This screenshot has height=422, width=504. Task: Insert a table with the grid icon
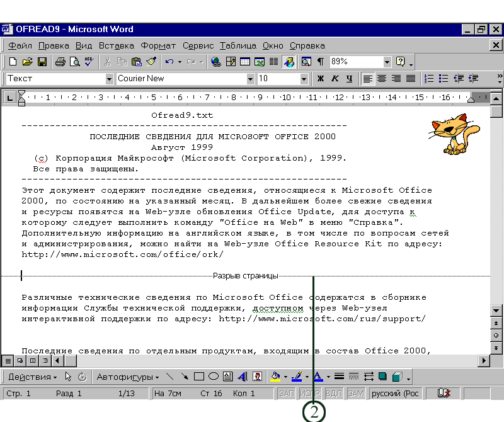coord(245,61)
